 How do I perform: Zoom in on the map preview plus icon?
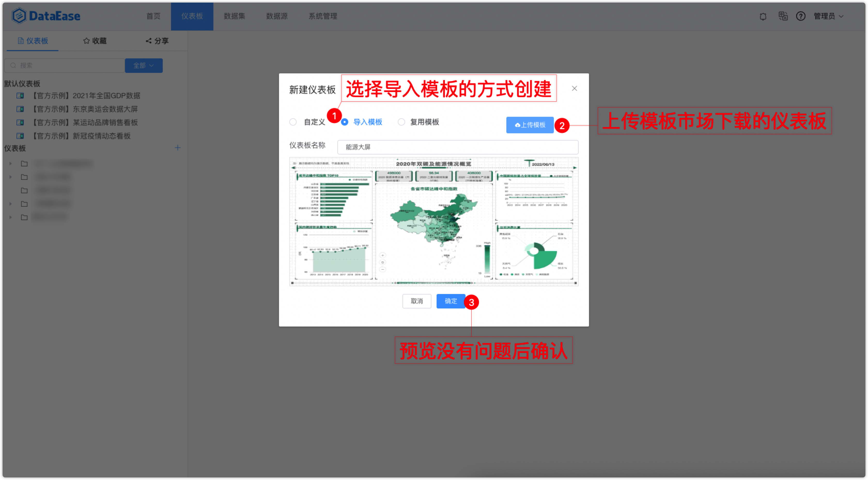(382, 255)
